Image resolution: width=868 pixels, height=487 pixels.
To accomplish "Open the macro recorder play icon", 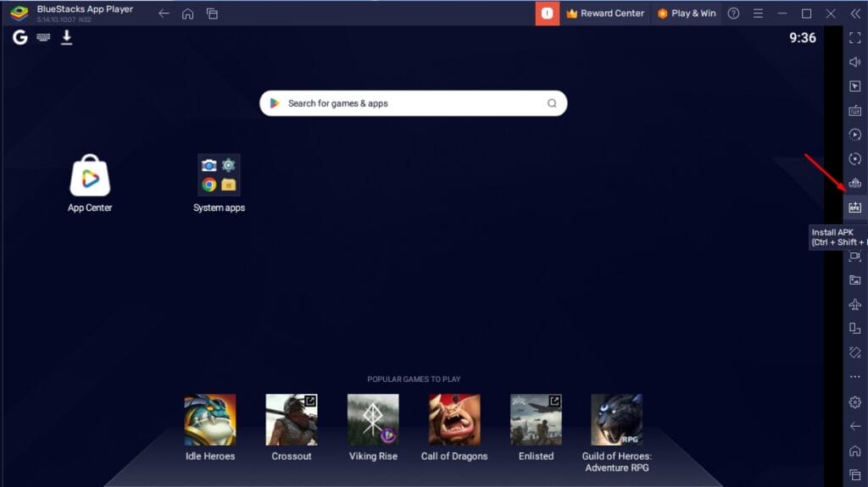I will click(854, 135).
